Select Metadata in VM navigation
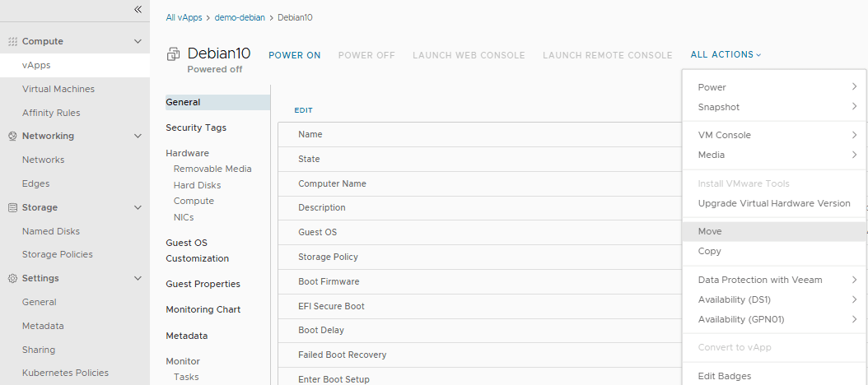Screen dimensions: 868x385 click(187, 336)
